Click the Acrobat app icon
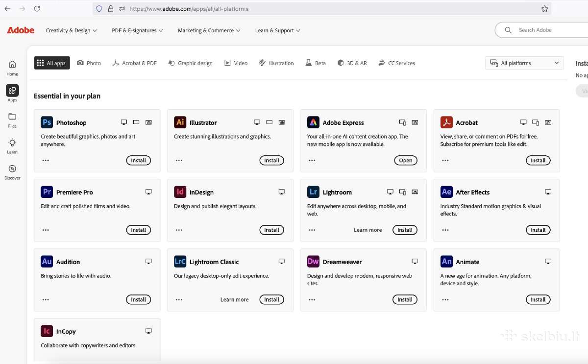Image resolution: width=588 pixels, height=364 pixels. (x=446, y=122)
